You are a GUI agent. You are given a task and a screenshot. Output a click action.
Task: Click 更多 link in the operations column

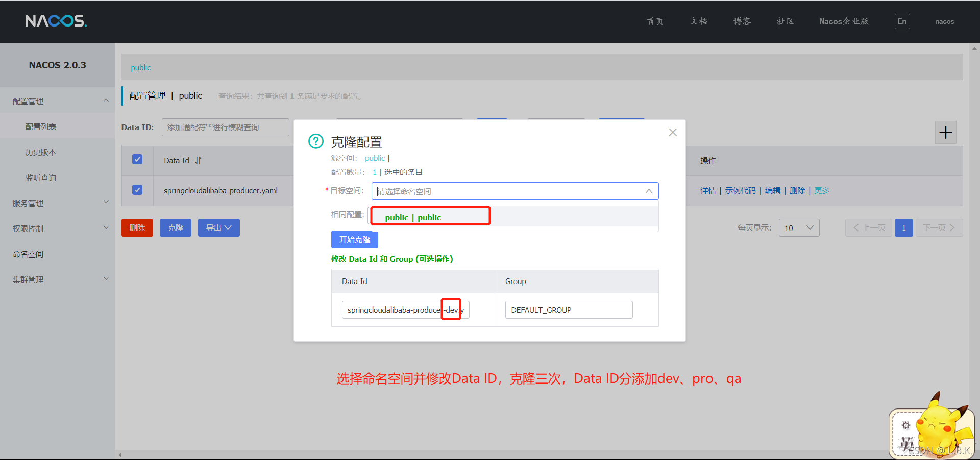click(x=822, y=190)
